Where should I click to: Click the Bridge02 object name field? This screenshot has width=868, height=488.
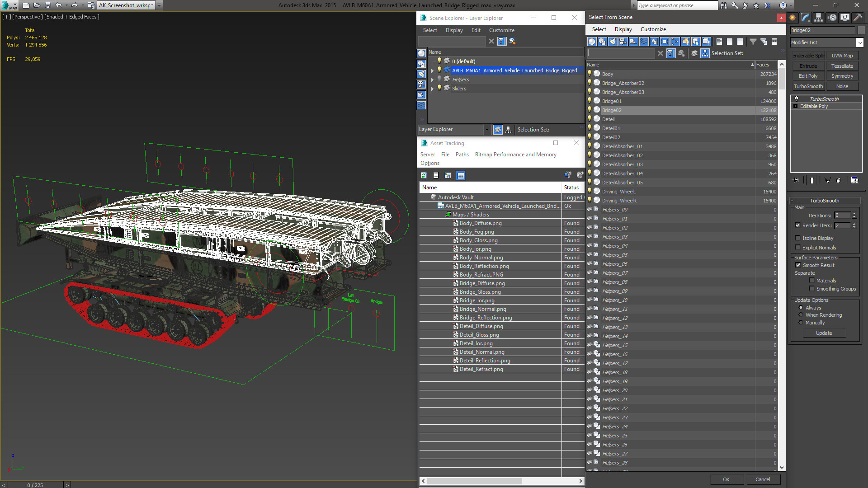823,30
